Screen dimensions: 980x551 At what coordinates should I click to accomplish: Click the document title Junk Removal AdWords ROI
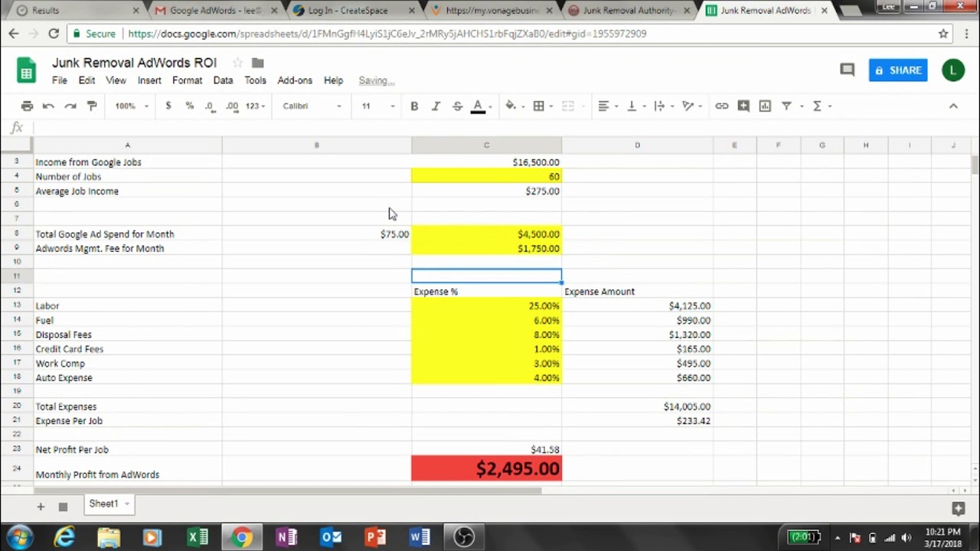[135, 63]
